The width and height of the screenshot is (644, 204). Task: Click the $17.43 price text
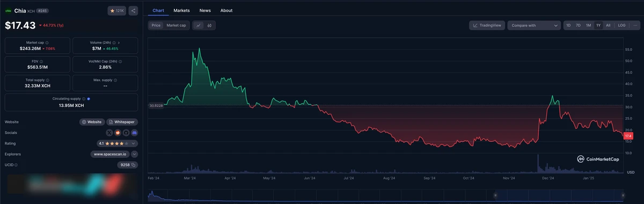point(20,25)
